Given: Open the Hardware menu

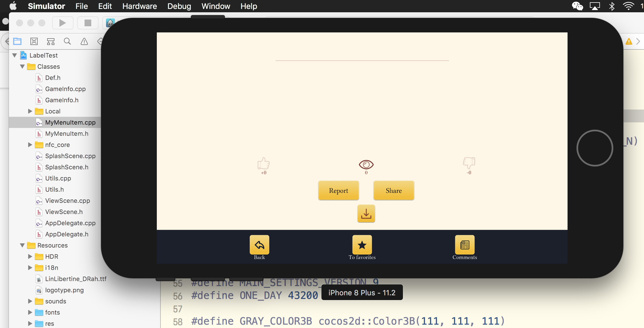Looking at the screenshot, I should [140, 6].
